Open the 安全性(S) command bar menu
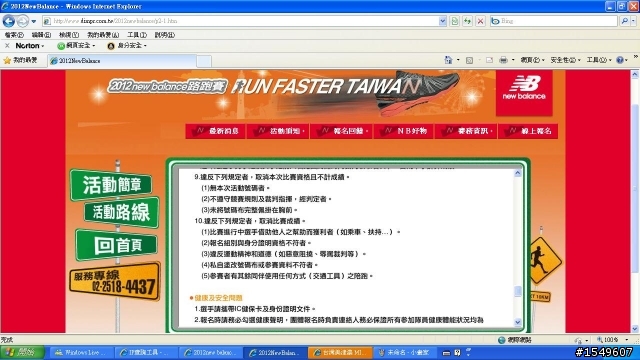Screen dimensions: 640x360 click(565, 60)
